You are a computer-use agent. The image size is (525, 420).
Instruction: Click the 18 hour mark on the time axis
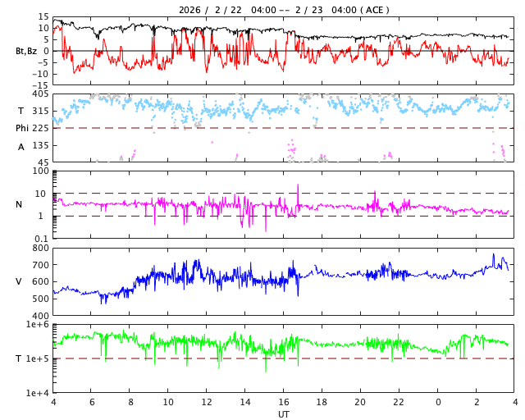tap(322, 403)
